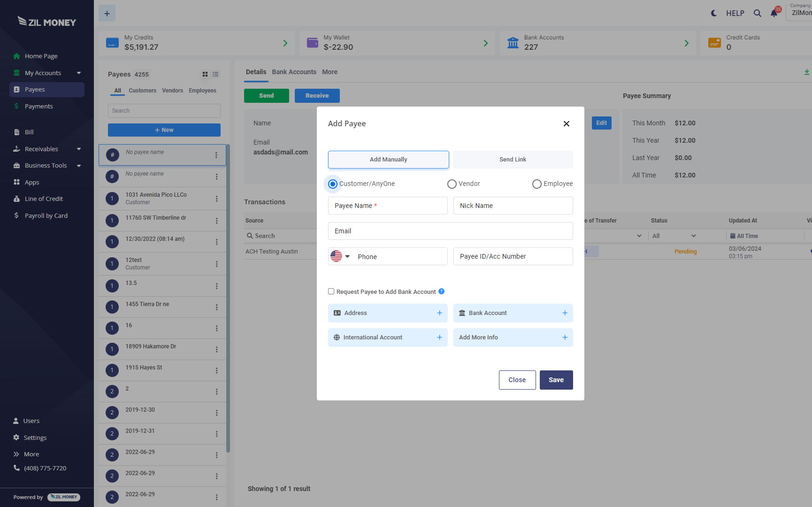Click the download icon at top right
The width and height of the screenshot is (812, 507).
[806, 72]
